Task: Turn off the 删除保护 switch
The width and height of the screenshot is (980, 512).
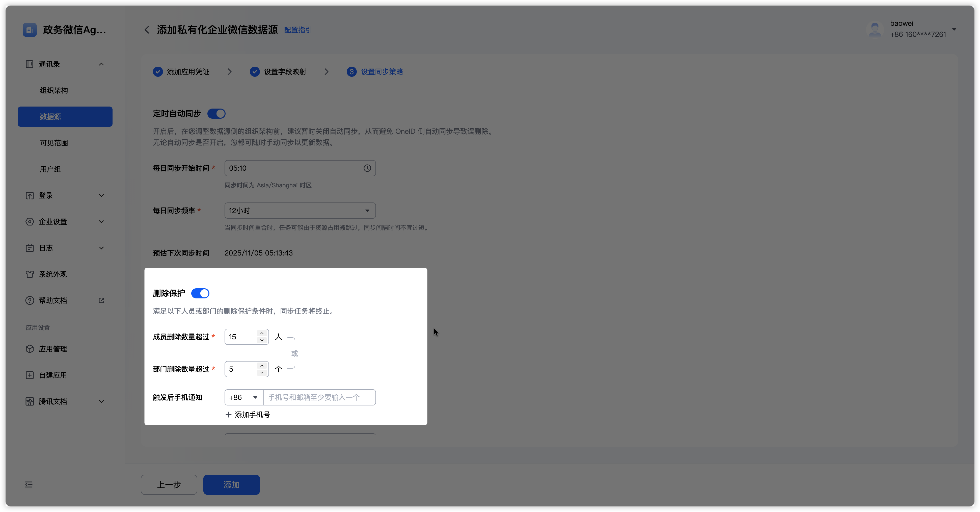Action: 200,293
